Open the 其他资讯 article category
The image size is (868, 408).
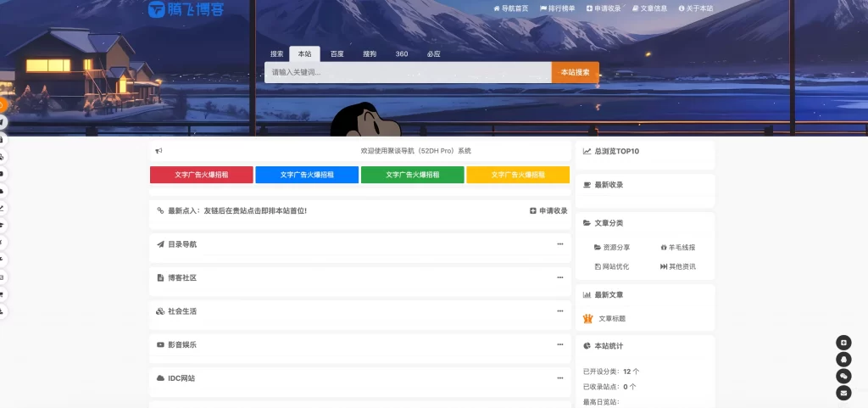click(678, 266)
